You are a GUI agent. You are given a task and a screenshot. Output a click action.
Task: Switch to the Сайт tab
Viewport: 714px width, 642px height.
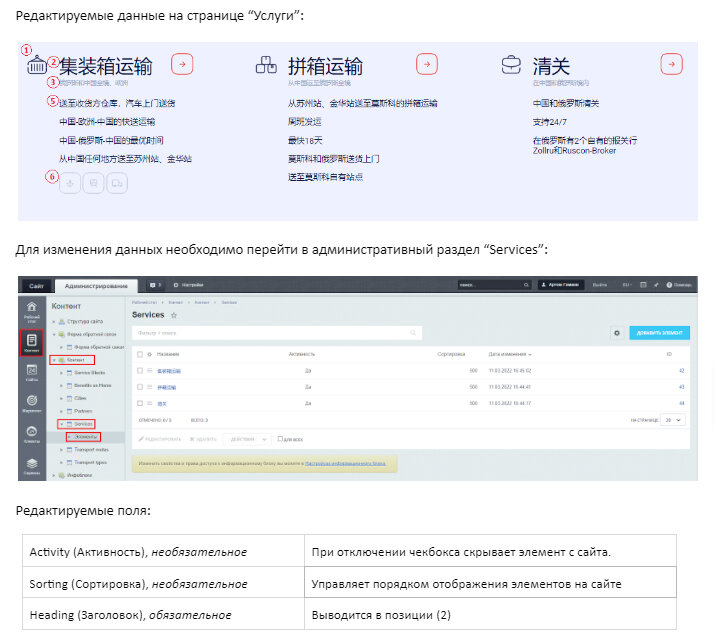coord(36,286)
